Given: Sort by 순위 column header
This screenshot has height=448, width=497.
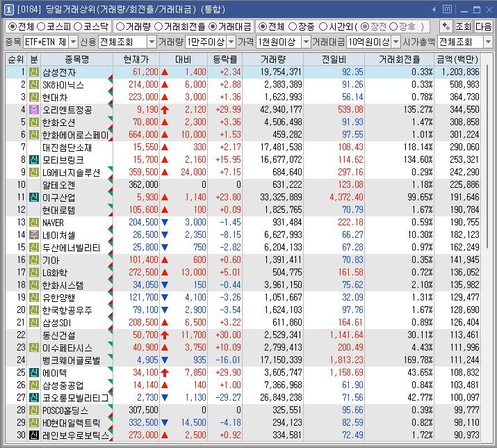Looking at the screenshot, I should 16,59.
